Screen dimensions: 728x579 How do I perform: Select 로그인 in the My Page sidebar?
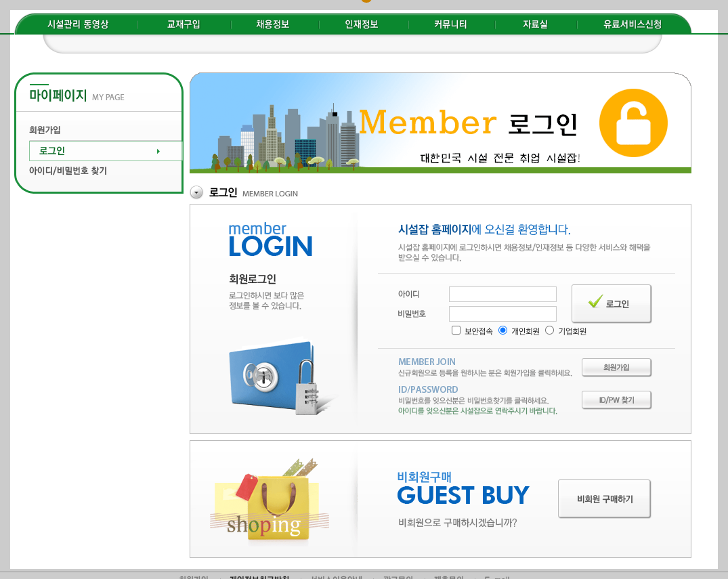point(106,151)
